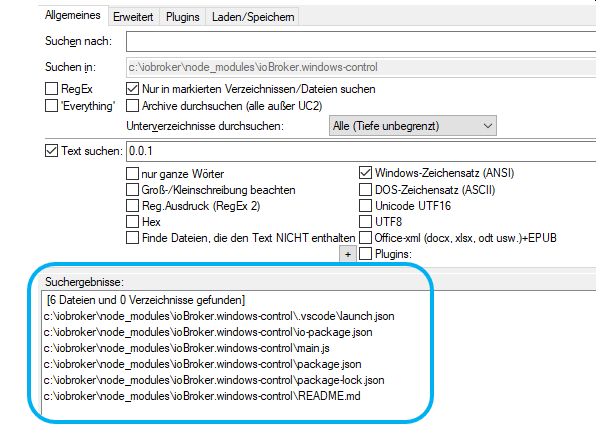Select the io-package.json search result
The width and height of the screenshot is (596, 433).
[x=208, y=332]
